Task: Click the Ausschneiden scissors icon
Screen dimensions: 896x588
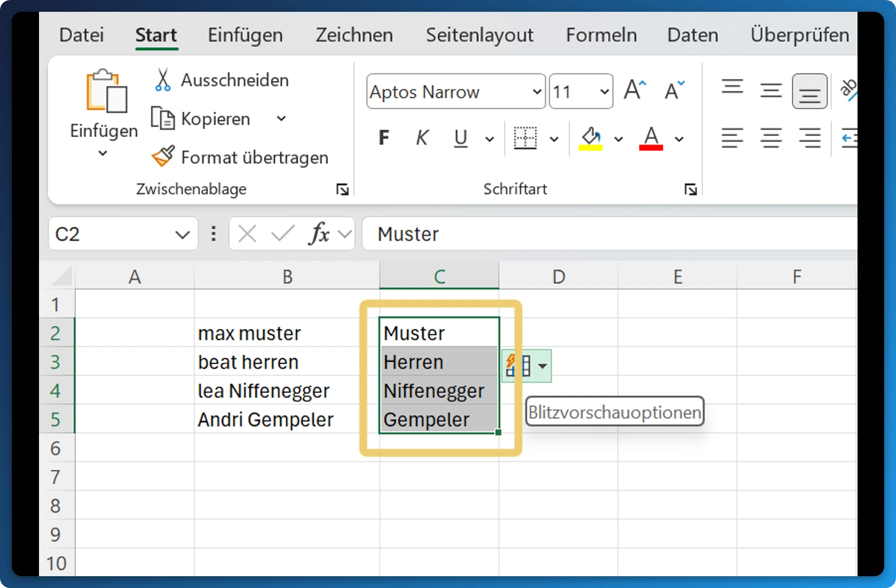Action: pyautogui.click(x=163, y=80)
